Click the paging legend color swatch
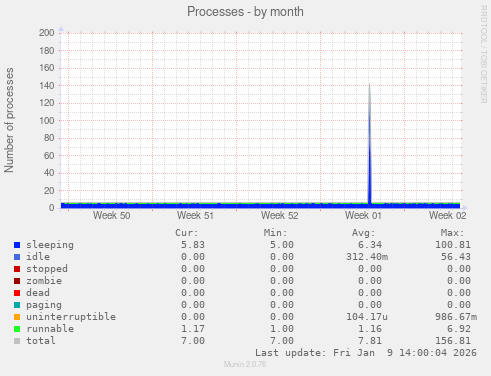 [17, 305]
